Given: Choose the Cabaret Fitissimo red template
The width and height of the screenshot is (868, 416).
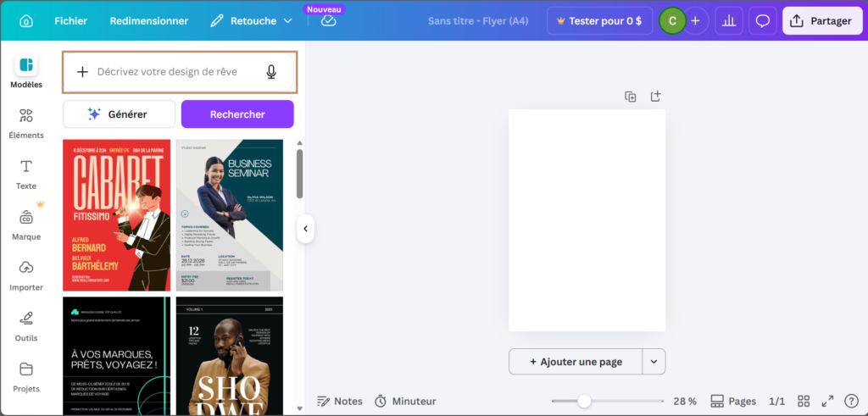Looking at the screenshot, I should point(117,215).
